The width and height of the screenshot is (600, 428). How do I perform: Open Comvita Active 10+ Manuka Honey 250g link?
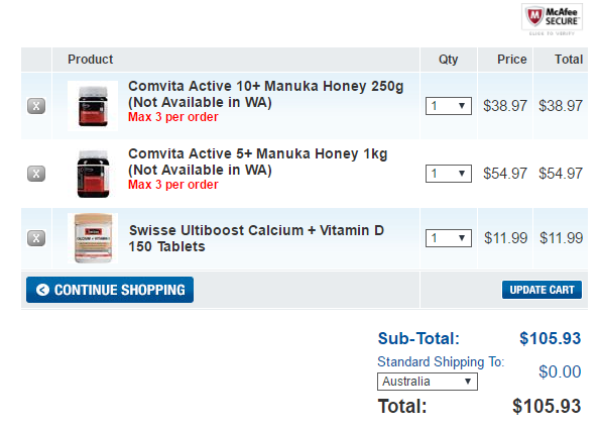[266, 94]
